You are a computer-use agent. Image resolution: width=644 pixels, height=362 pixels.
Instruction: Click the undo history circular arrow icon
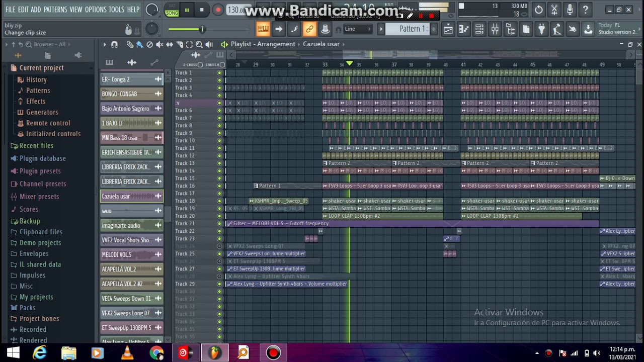538,10
